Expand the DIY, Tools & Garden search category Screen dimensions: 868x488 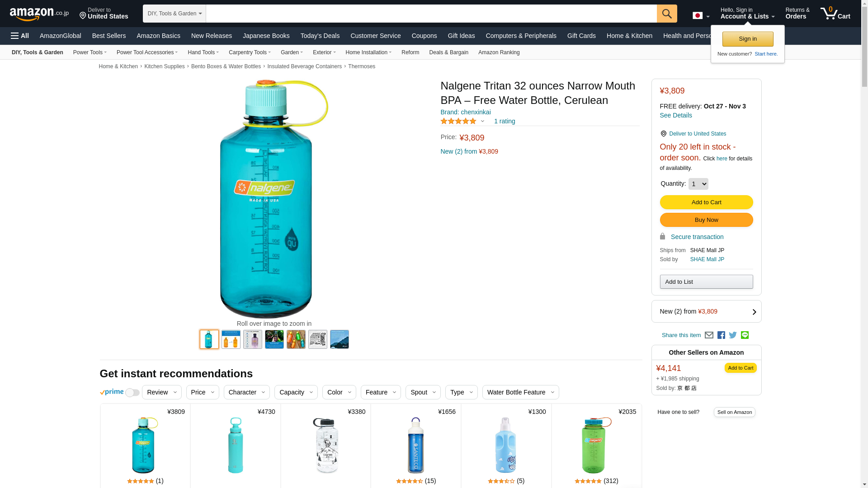tap(175, 14)
